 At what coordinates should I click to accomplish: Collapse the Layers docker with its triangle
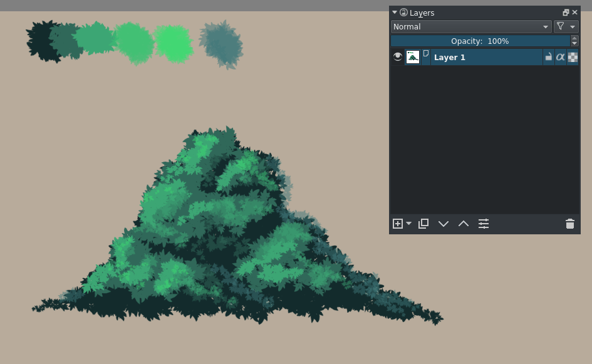pyautogui.click(x=394, y=12)
